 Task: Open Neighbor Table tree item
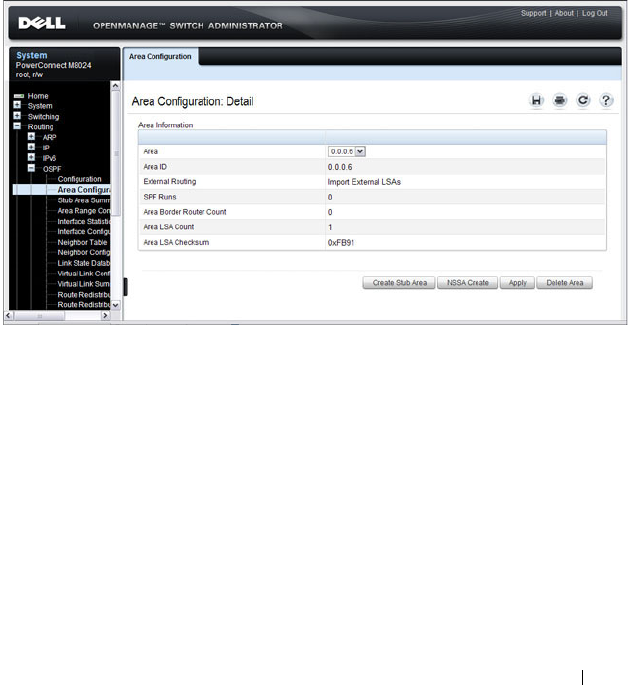pos(82,242)
